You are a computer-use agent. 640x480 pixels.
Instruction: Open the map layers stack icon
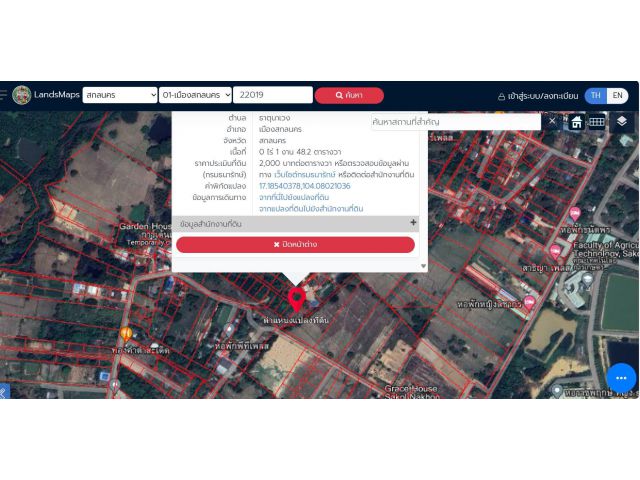coord(622,121)
